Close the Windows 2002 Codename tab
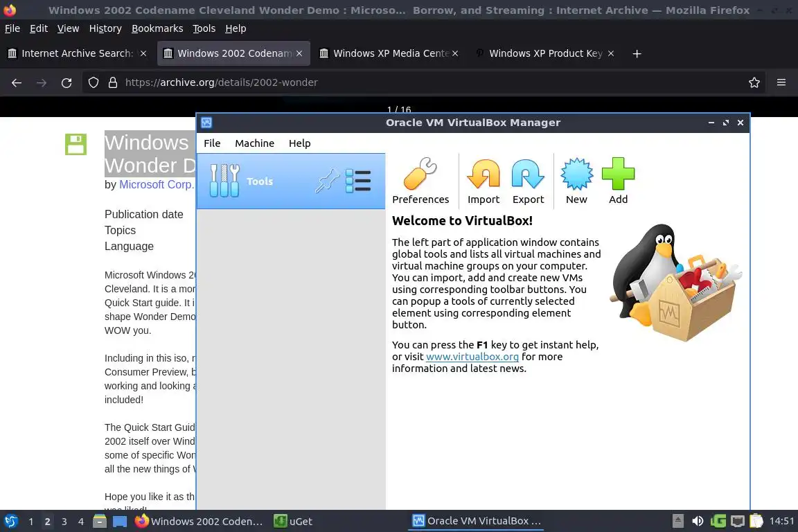The image size is (798, 532). 299,53
